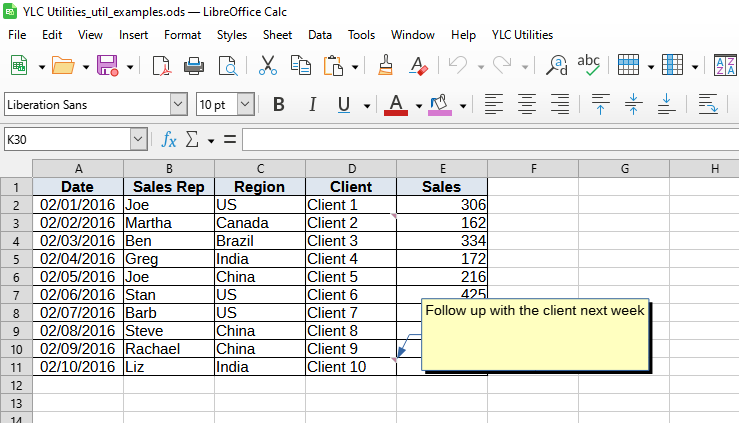Click the formula input line
This screenshot has height=423, width=739.
click(490, 139)
